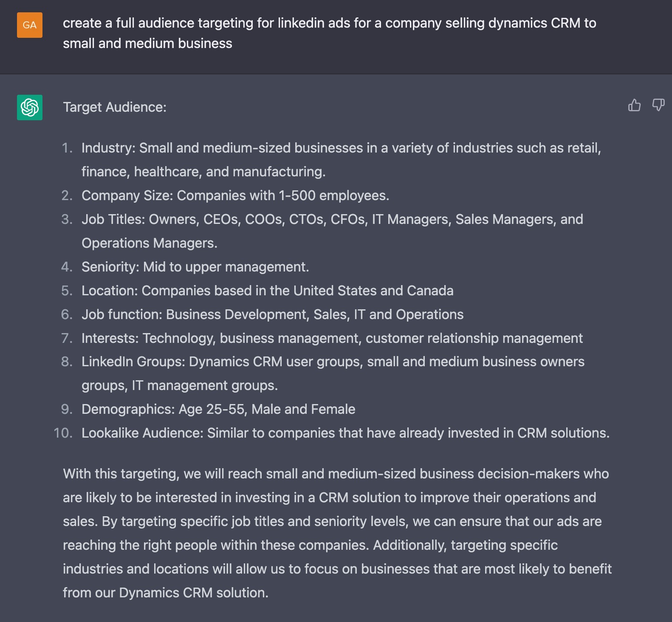Click the thumbs down feedback icon
Screen dimensions: 672x622
point(658,105)
